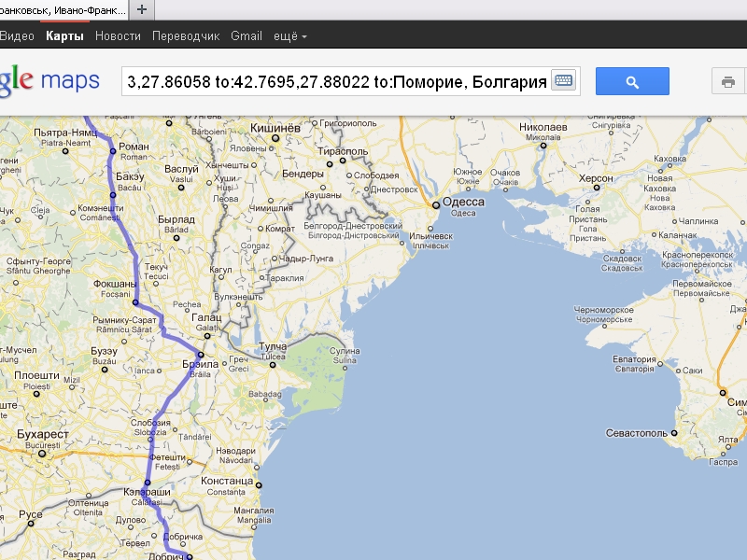Select the Ивано-Франковськ browser tab

63,9
